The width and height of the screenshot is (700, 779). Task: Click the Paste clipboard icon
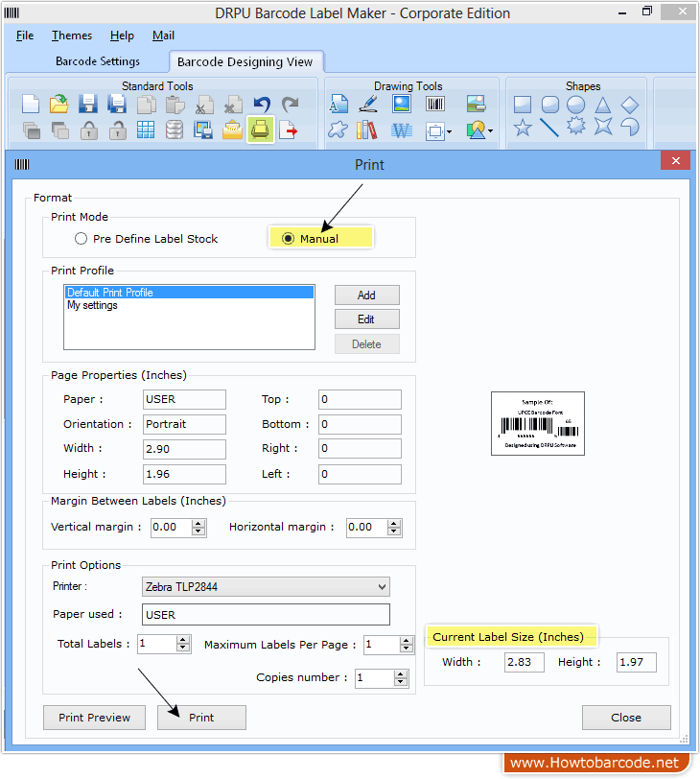[175, 105]
